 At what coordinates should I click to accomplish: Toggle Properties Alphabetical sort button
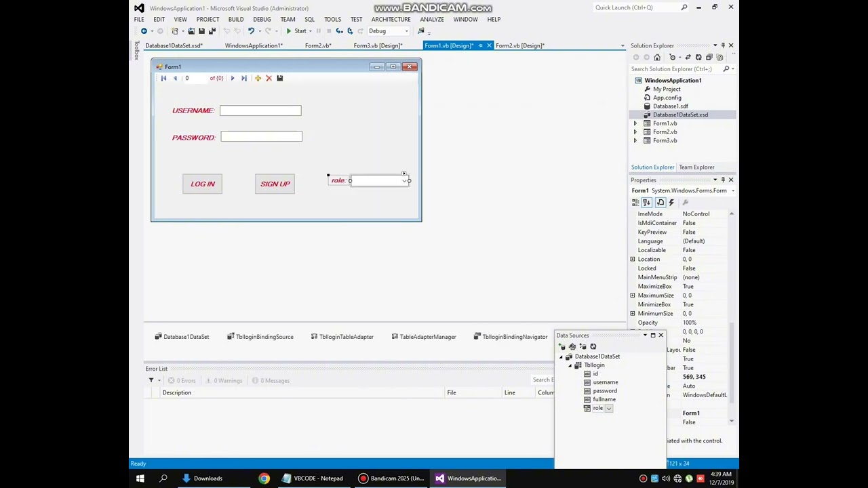[646, 203]
